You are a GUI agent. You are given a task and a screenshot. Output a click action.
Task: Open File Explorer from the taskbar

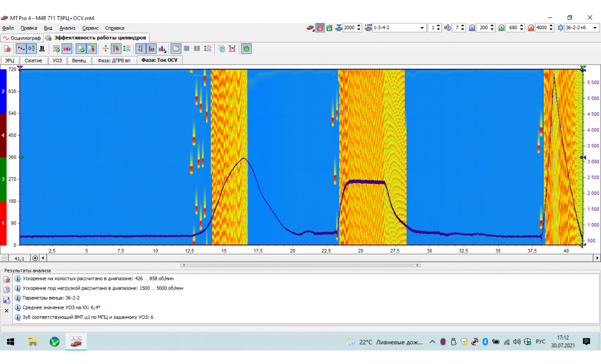click(x=33, y=342)
